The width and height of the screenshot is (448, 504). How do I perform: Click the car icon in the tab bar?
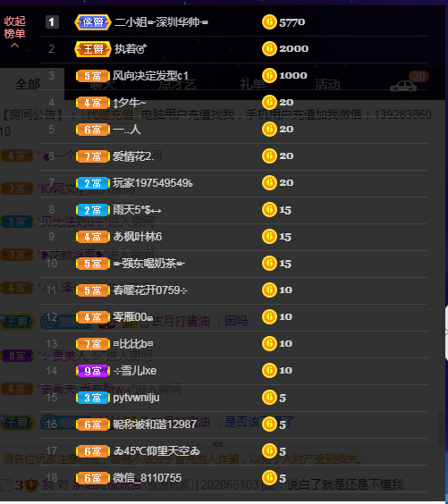403,86
